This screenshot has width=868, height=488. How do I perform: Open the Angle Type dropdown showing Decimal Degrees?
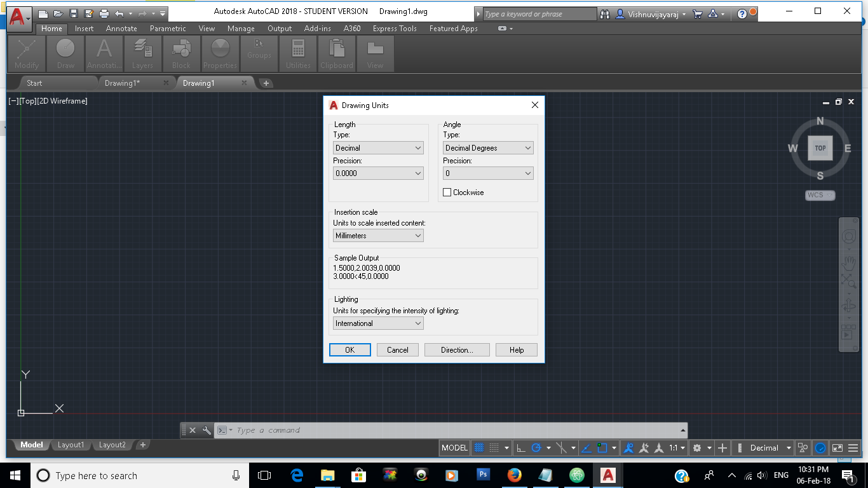click(x=488, y=148)
